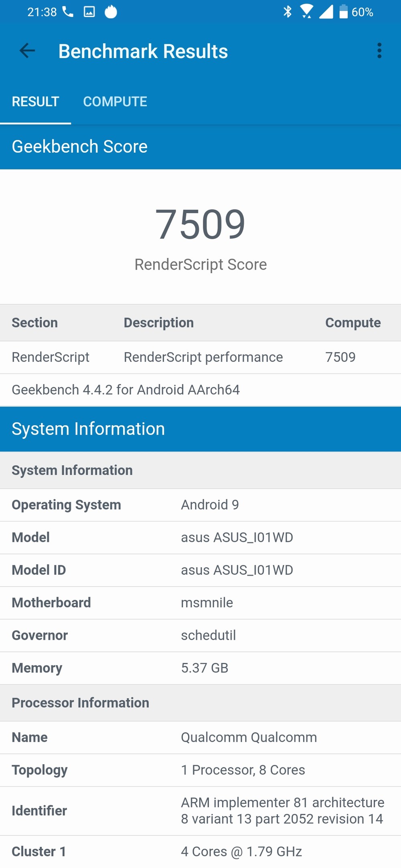Tap the RenderScript performance description

click(x=203, y=357)
